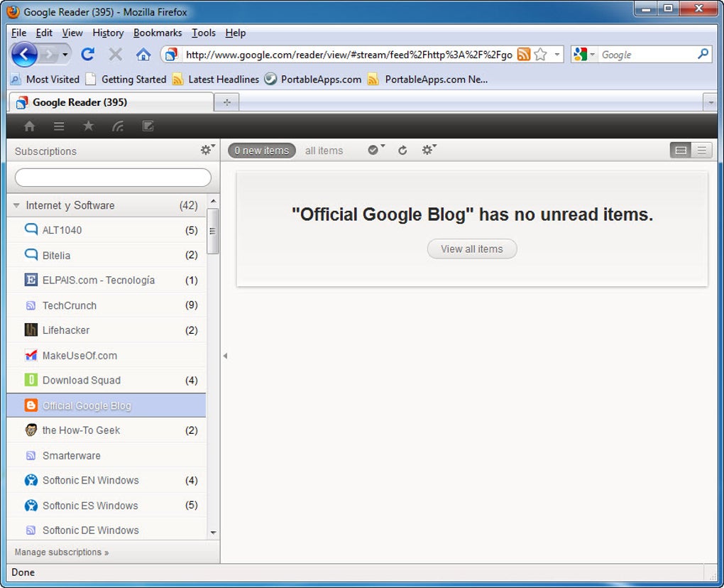The width and height of the screenshot is (724, 588).
Task: Open Subscriptions gear options dropdown
Action: pyautogui.click(x=207, y=150)
